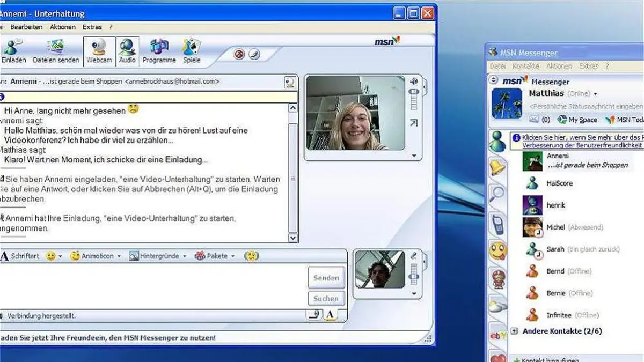Toggle the Audio button
This screenshot has width=644, height=362.
(x=127, y=51)
